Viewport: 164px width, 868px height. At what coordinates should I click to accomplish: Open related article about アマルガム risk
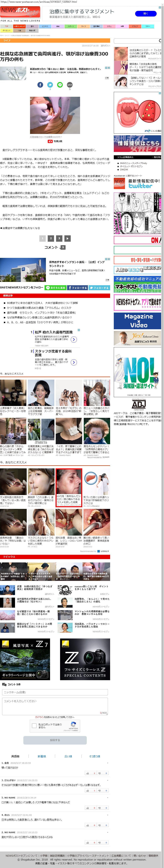tap(39, 308)
